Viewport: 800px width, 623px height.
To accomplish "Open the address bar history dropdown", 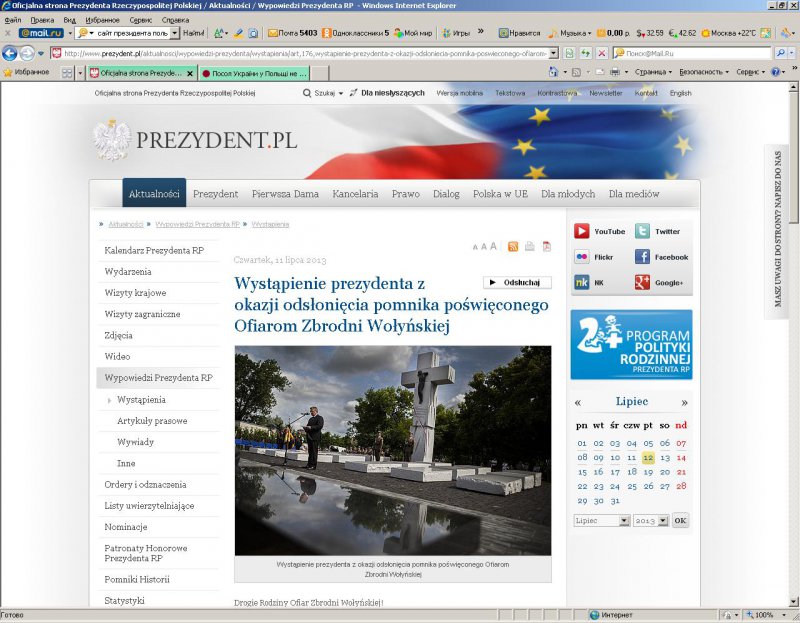I will pos(554,53).
